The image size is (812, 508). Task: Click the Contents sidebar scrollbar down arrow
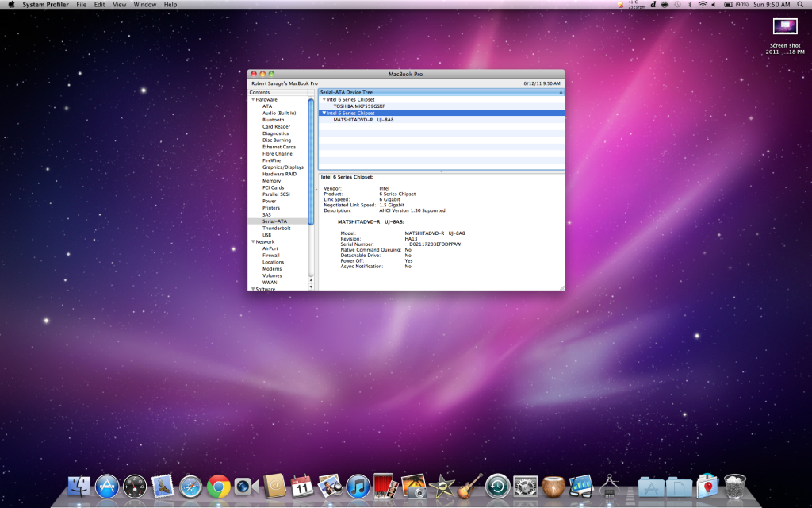(312, 285)
